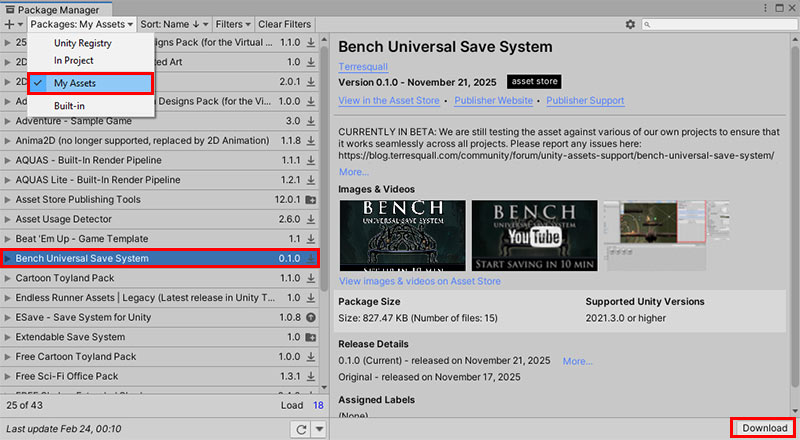
Task: Click the Clear Filters button
Action: pyautogui.click(x=284, y=24)
